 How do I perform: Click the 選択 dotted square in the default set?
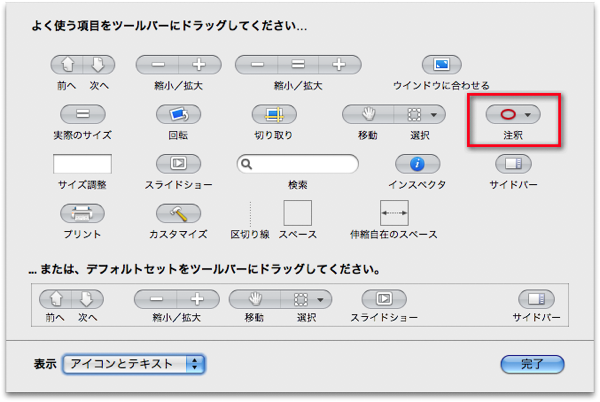301,299
